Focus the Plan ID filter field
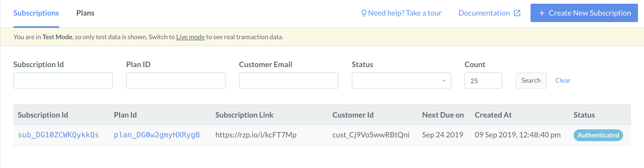 (176, 81)
